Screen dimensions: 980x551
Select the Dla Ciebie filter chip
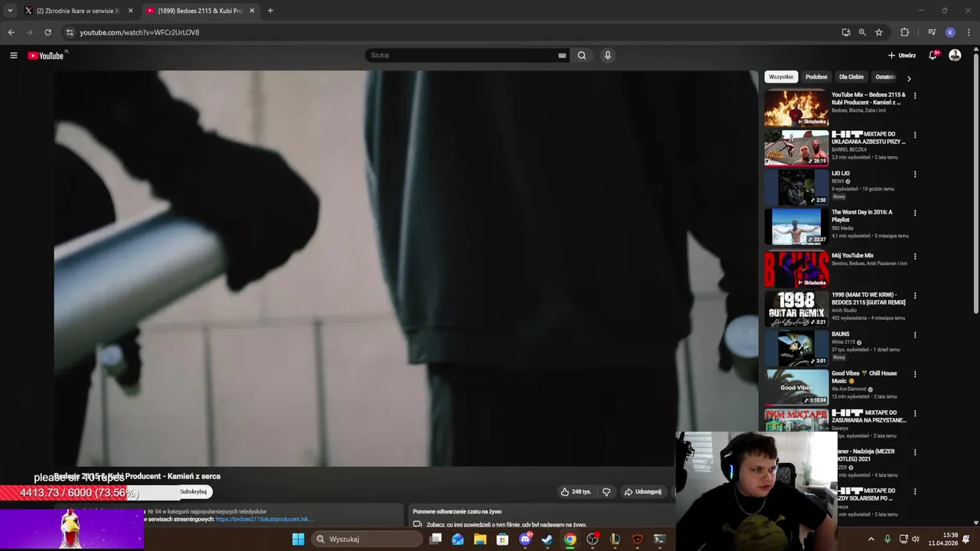[x=851, y=77]
